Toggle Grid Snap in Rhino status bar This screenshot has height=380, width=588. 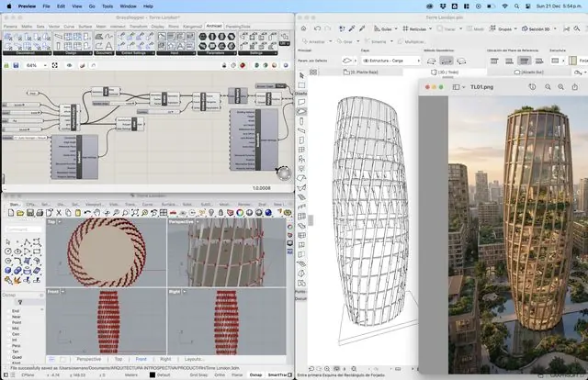(x=198, y=374)
